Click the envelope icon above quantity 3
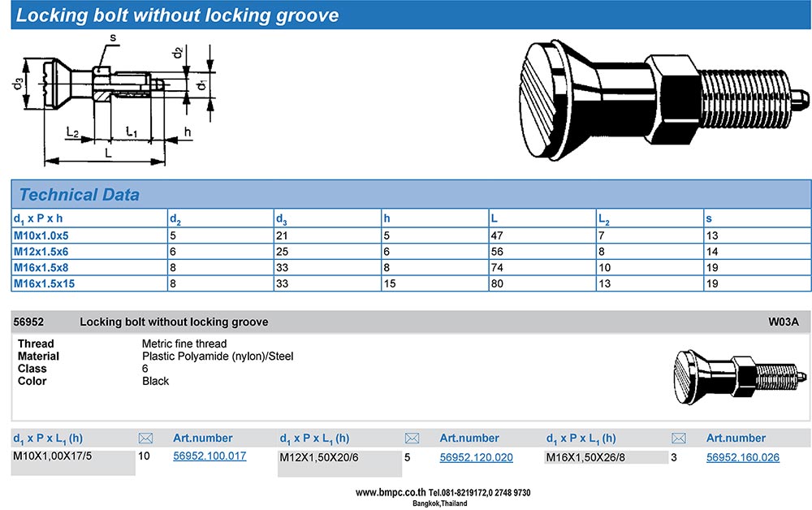Screen dimensions: 812x510 pos(678,439)
